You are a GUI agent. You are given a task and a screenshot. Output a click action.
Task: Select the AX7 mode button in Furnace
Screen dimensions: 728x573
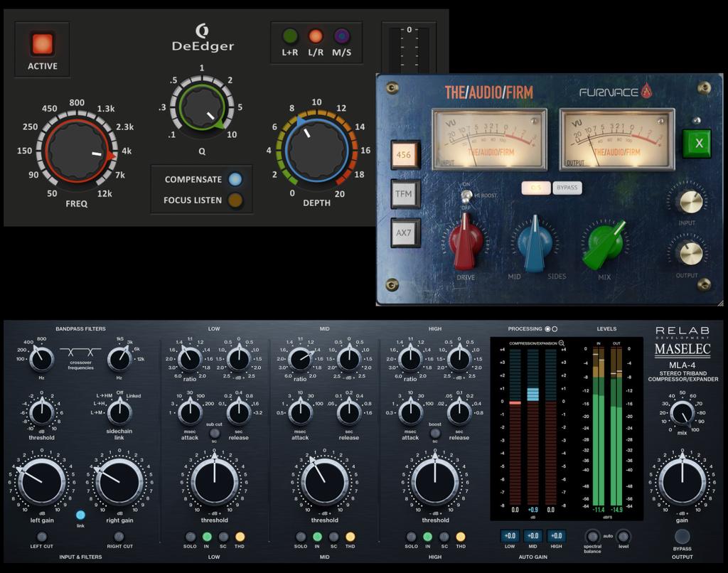[x=404, y=232]
